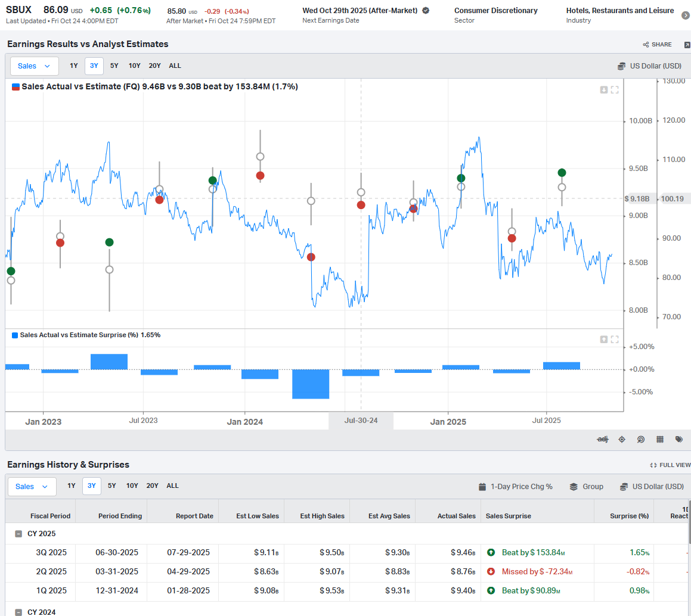The image size is (691, 616).
Task: Click the $9.40B actual sales cell for 1Q 2025
Action: pyautogui.click(x=463, y=590)
